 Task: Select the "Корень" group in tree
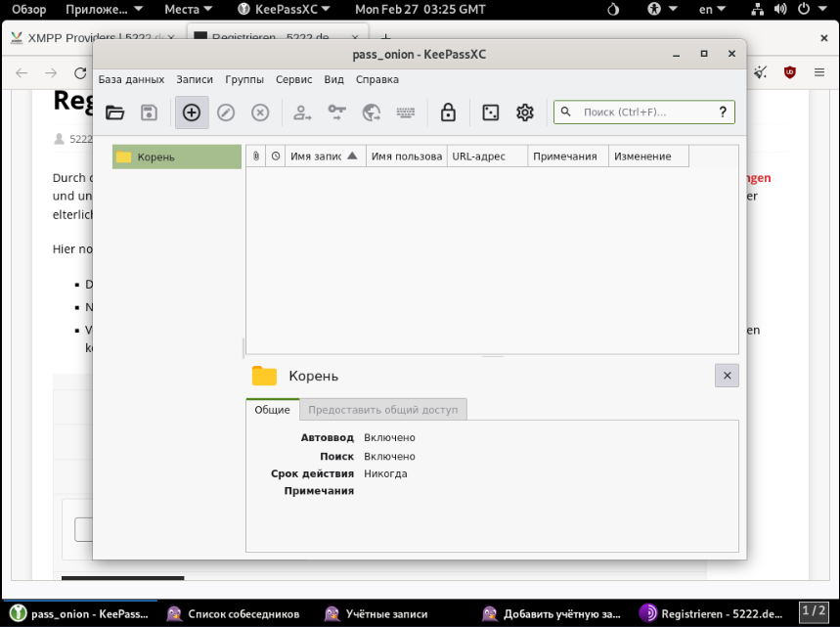tap(156, 157)
